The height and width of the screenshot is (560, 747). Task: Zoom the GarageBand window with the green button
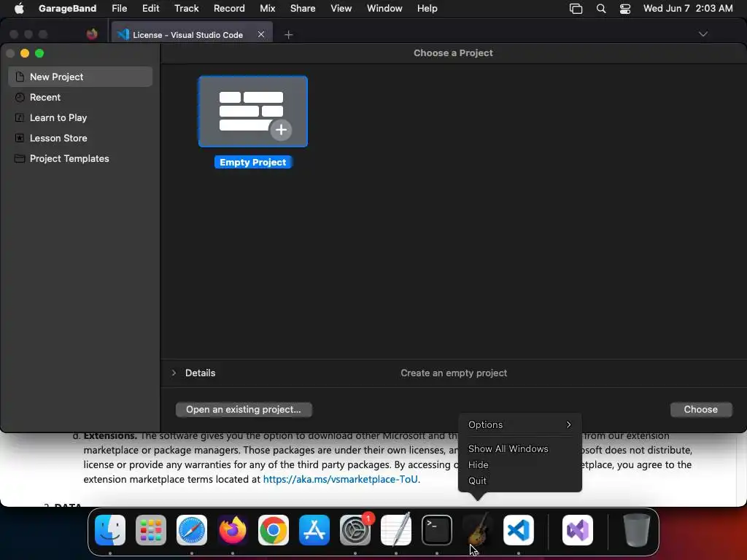pos(39,53)
